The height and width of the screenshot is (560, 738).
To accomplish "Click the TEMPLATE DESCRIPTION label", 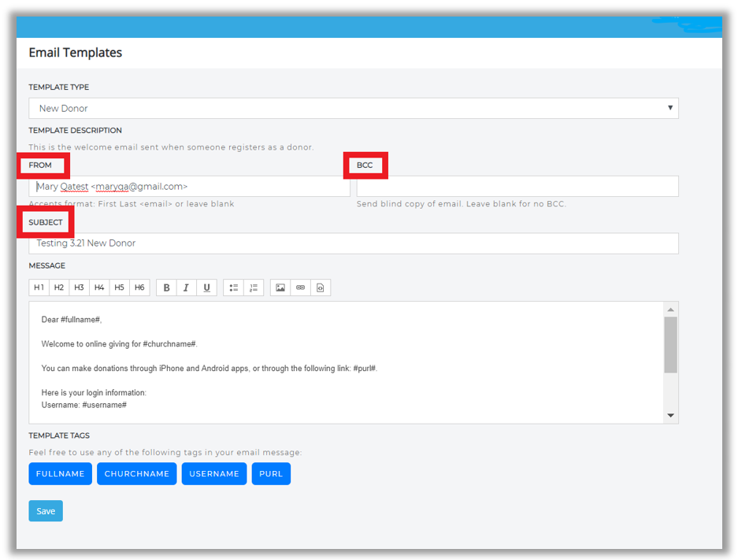I will [x=76, y=131].
